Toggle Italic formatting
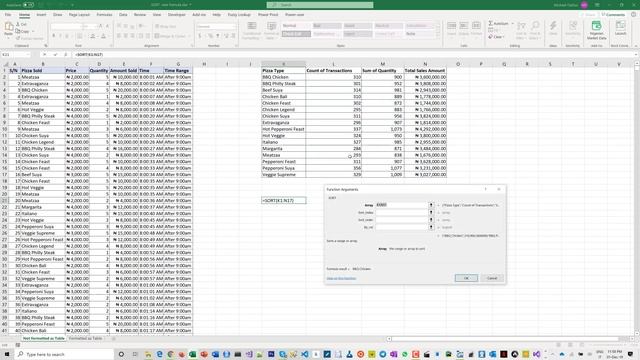 [60, 36]
